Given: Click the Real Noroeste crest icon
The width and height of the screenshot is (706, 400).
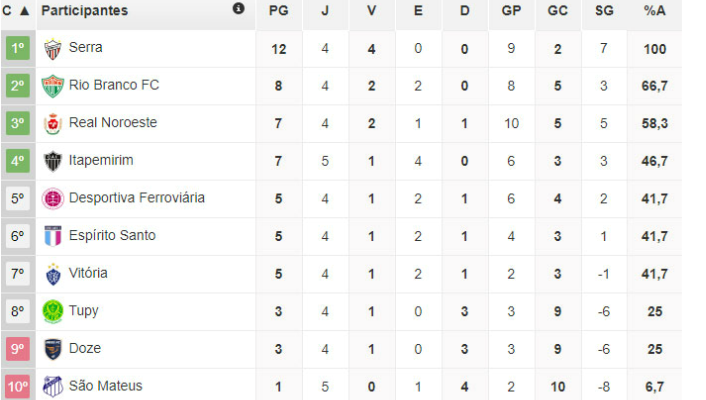Looking at the screenshot, I should [52, 124].
